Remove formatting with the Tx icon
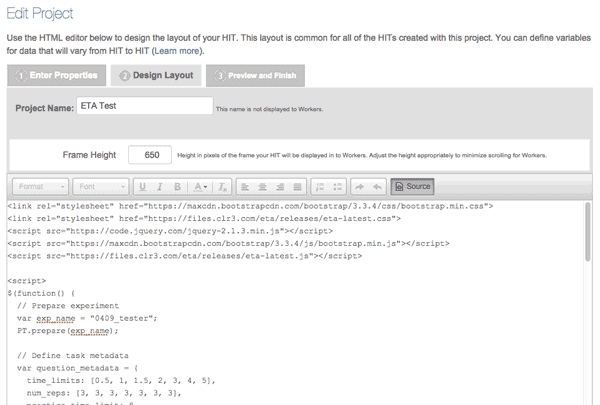600x405 pixels. click(222, 187)
